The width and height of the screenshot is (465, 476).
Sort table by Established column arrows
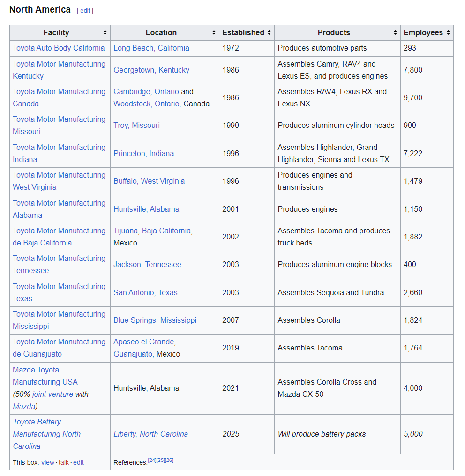pos(269,33)
